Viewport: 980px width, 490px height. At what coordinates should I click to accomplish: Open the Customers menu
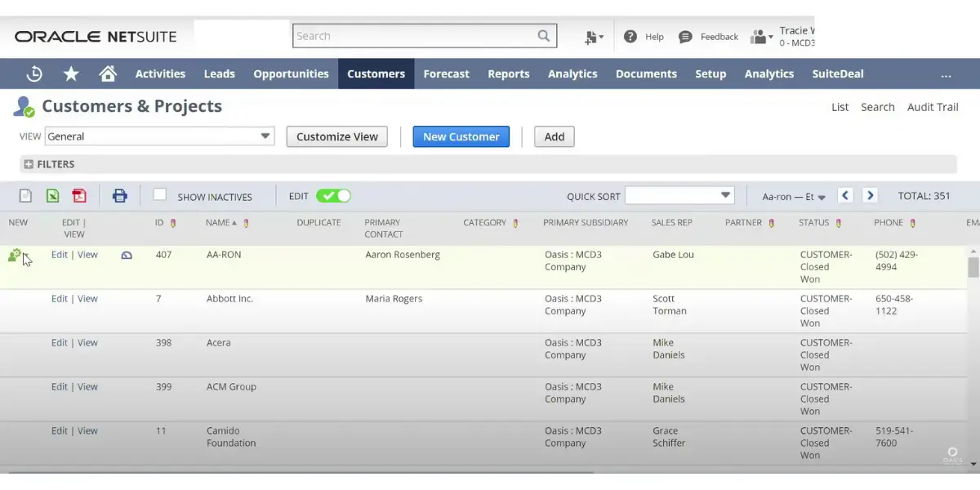click(x=376, y=73)
